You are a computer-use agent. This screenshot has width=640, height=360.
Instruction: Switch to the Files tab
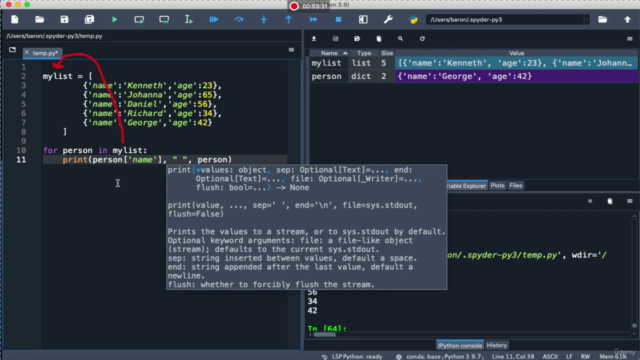pyautogui.click(x=516, y=186)
